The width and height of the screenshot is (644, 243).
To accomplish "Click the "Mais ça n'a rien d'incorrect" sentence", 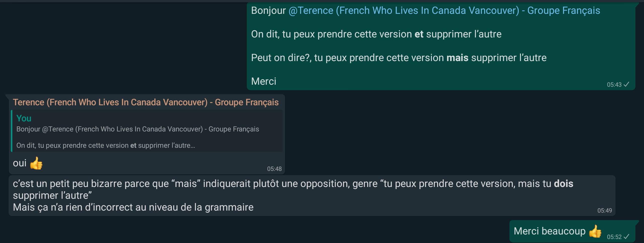I will tap(133, 207).
